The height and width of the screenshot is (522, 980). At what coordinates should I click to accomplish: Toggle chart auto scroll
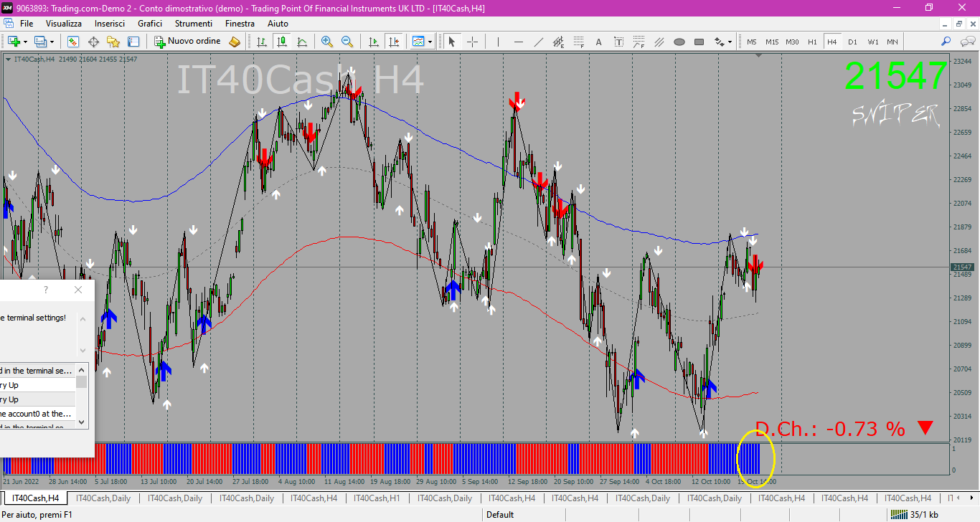372,42
